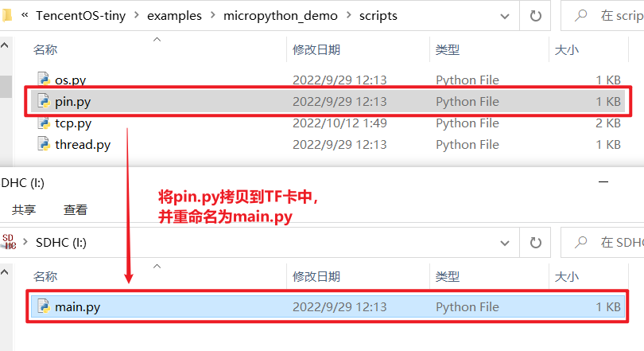Click the pin.py file icon
The image size is (644, 351).
[x=44, y=101]
